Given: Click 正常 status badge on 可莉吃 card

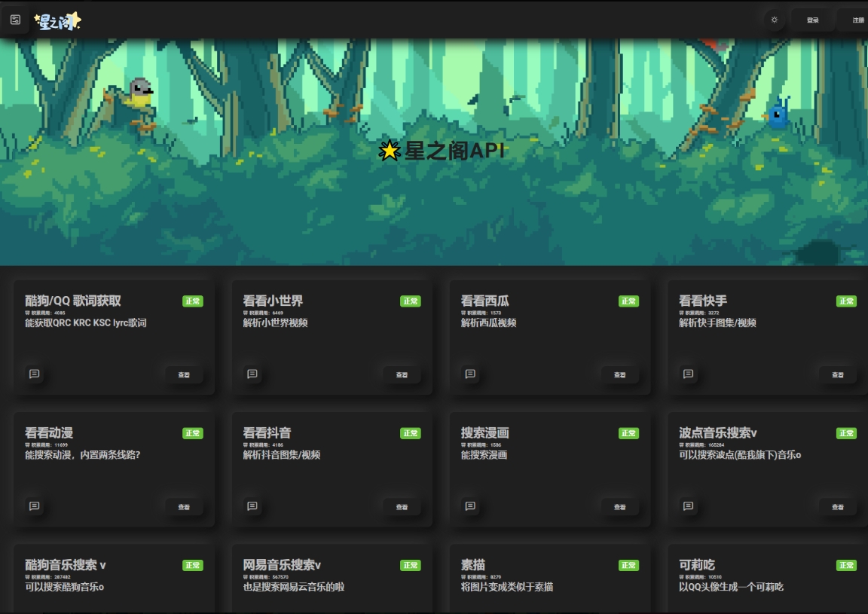Looking at the screenshot, I should click(x=846, y=565).
